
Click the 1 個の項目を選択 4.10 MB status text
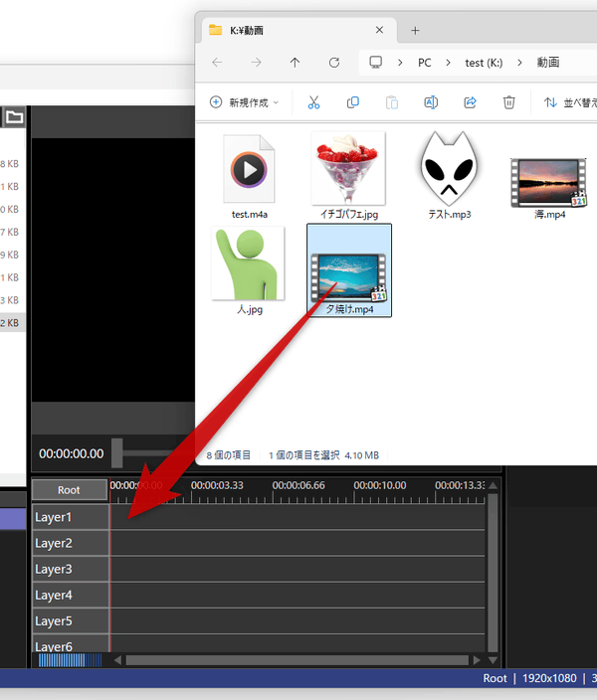(x=323, y=455)
